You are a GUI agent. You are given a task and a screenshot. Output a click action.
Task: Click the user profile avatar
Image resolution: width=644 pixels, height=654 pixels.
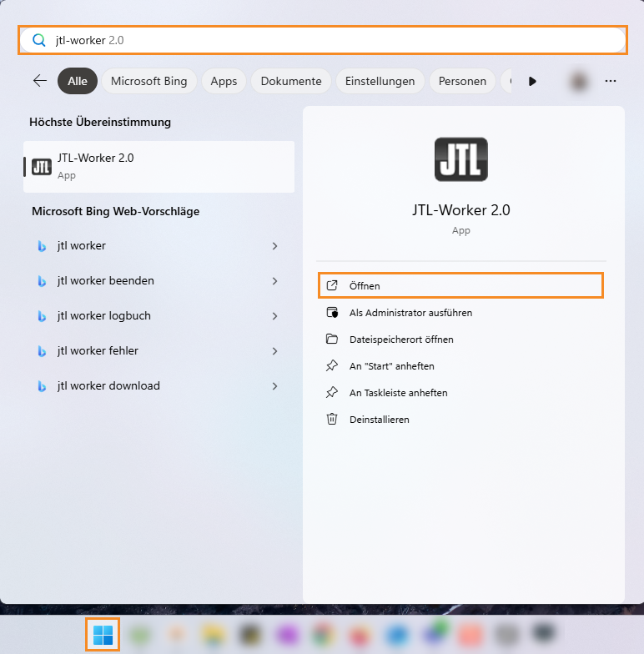[x=578, y=81]
